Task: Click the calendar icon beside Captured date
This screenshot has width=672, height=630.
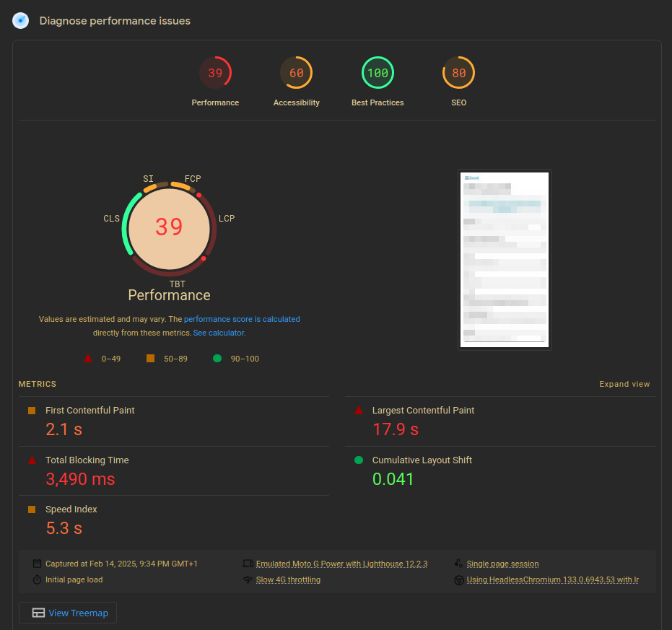Action: (x=38, y=564)
